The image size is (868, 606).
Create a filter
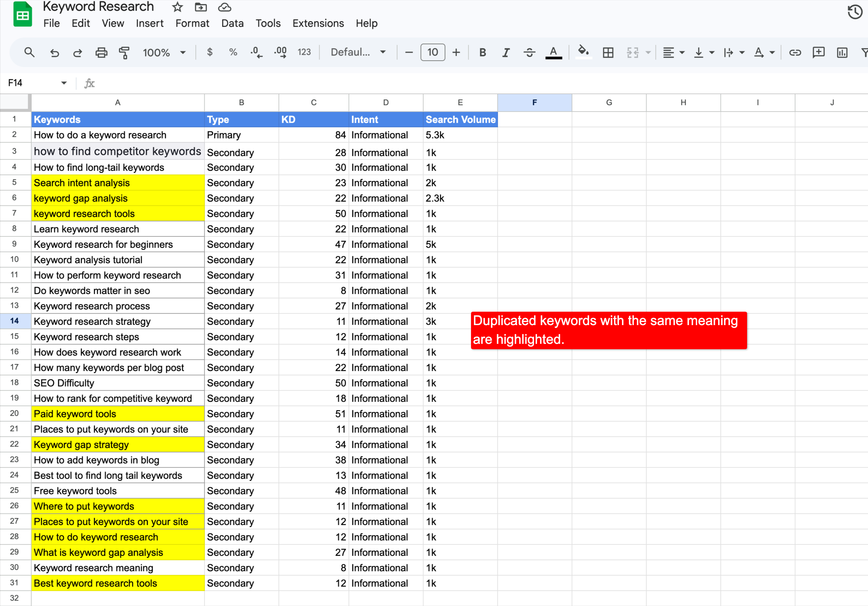pos(865,53)
